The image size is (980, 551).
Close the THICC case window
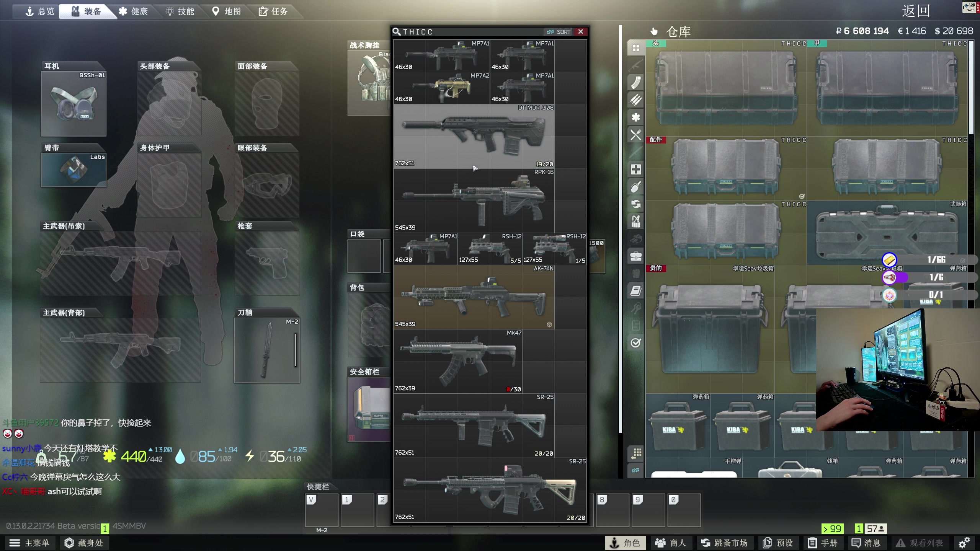click(581, 32)
